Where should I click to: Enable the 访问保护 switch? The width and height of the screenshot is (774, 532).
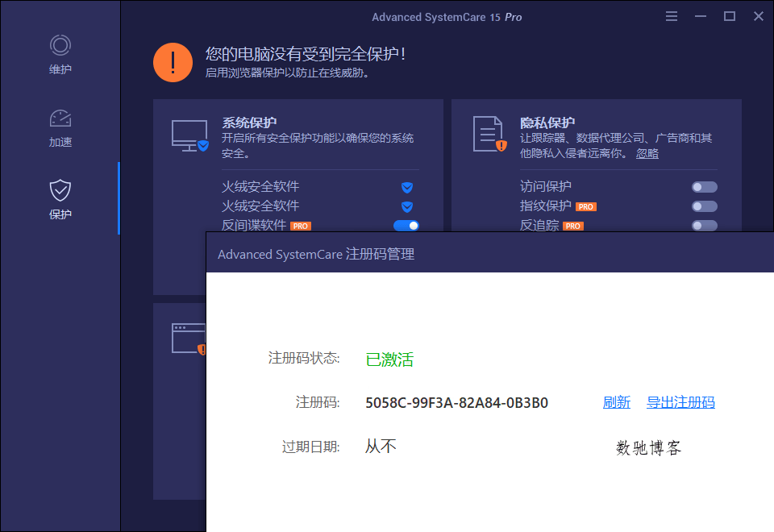pyautogui.click(x=705, y=187)
